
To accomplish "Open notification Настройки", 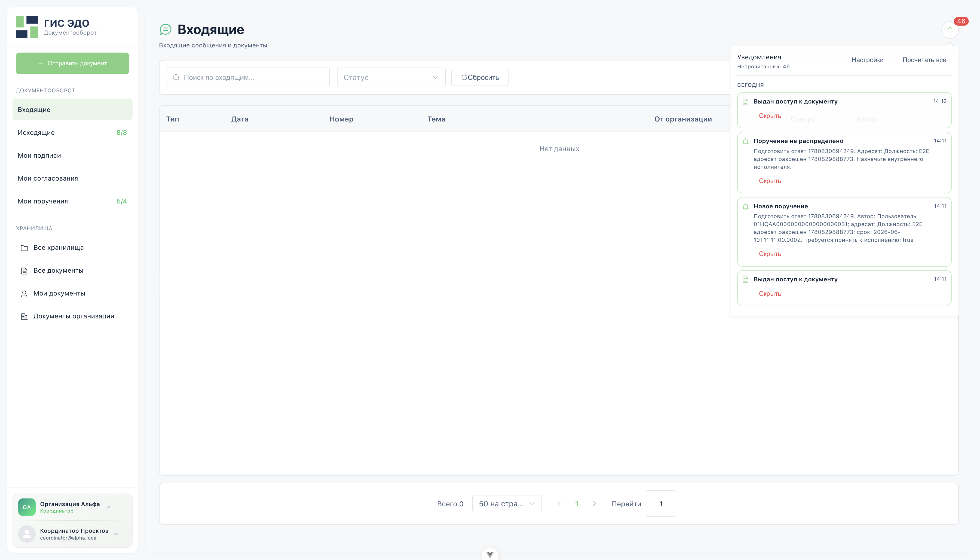I will (x=867, y=60).
